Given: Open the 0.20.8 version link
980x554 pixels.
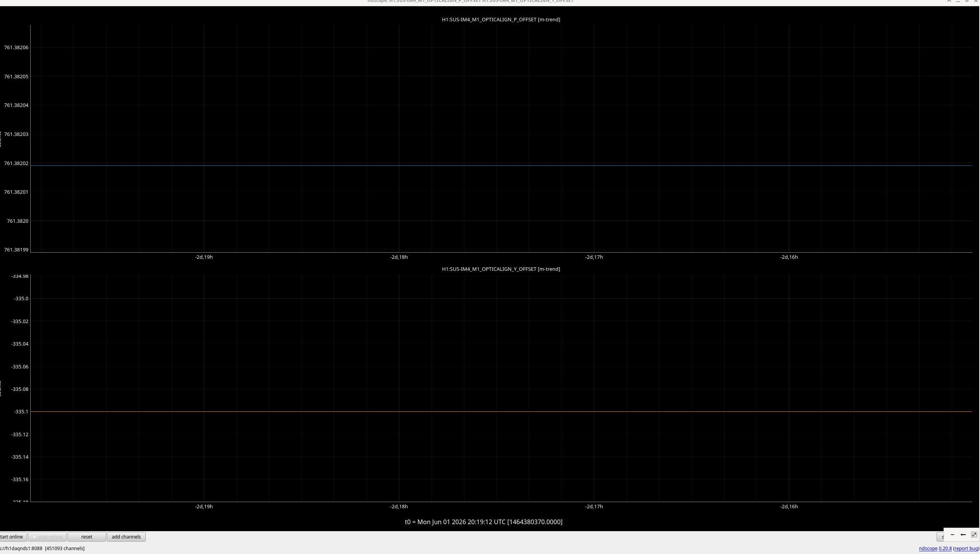Looking at the screenshot, I should coord(945,548).
